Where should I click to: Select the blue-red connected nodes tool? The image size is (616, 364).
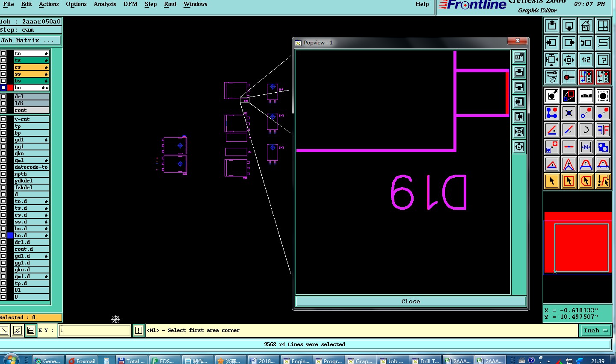[552, 113]
